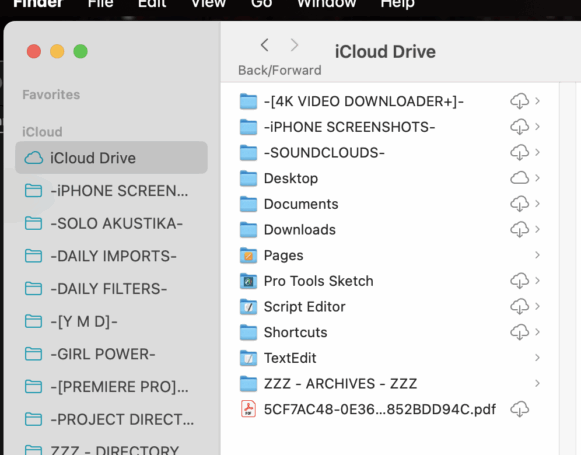Click the back navigation arrow
Viewport: 581px width, 455px height.
(x=264, y=45)
